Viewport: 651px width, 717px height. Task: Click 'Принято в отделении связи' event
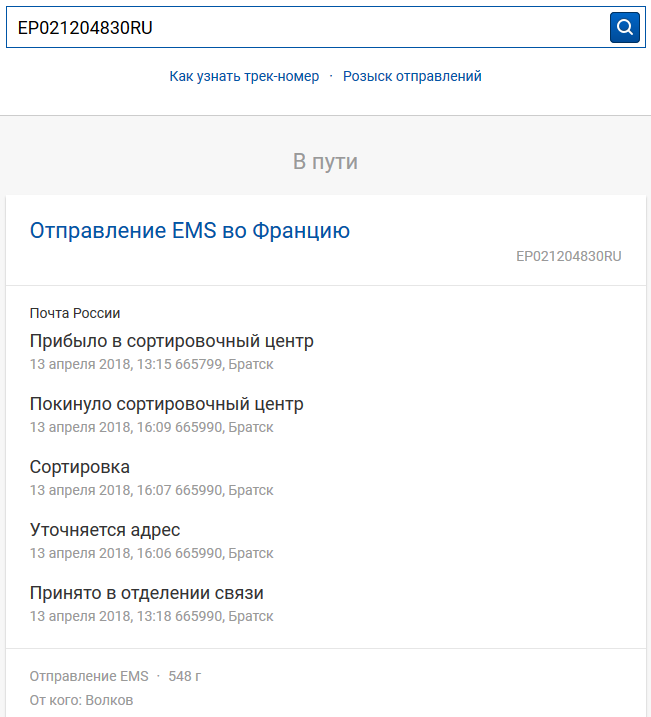coord(146,593)
